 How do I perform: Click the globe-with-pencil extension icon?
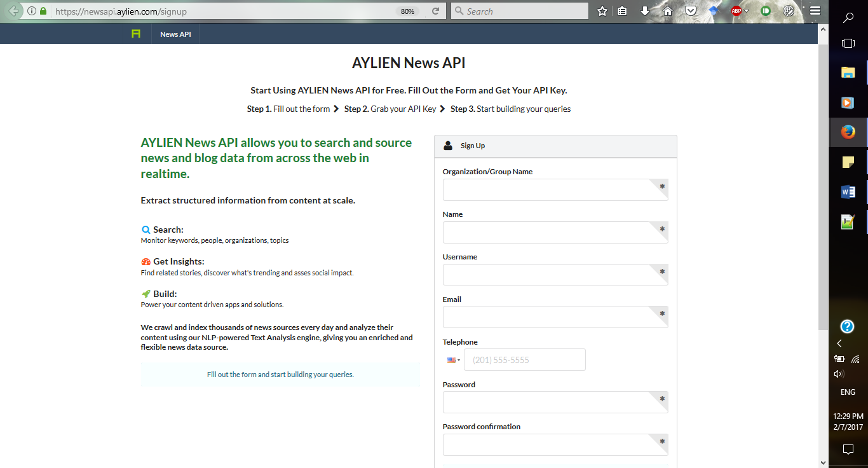click(x=789, y=11)
